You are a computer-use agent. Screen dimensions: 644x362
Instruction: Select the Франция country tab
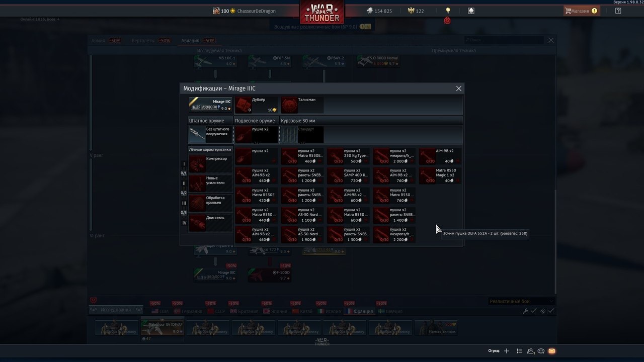[359, 311]
